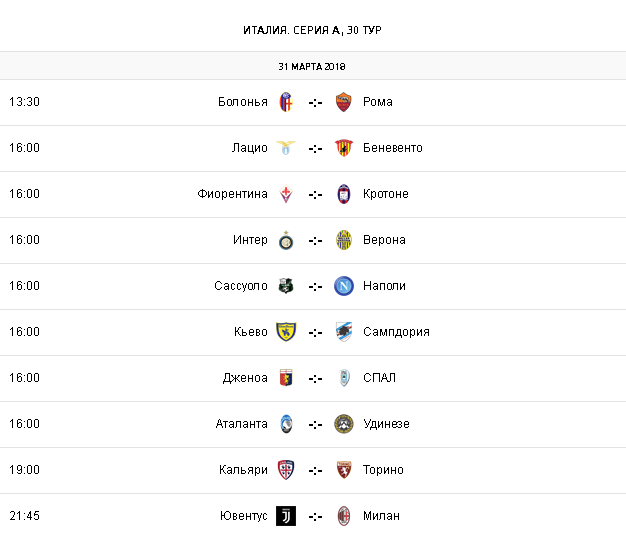Open Дженоа vs СПАЛ match score

315,378
